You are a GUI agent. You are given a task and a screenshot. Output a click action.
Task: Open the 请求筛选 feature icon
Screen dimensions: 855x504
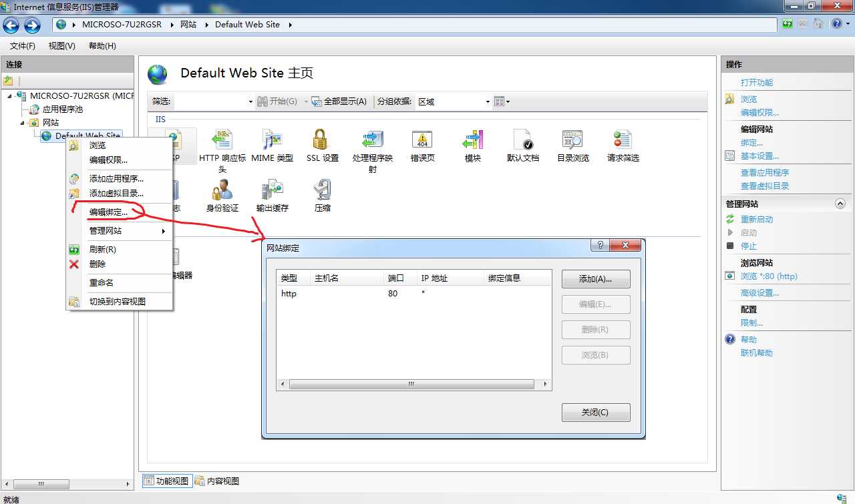(x=623, y=146)
